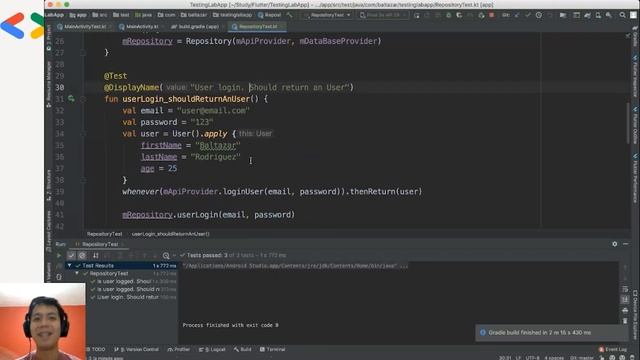Open the Logcat tool window
This screenshot has width=640, height=360.
point(212,349)
